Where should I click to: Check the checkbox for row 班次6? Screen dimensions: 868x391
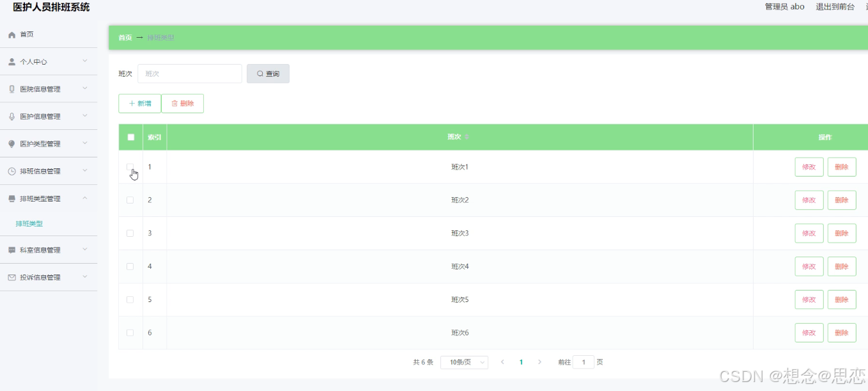pyautogui.click(x=130, y=333)
